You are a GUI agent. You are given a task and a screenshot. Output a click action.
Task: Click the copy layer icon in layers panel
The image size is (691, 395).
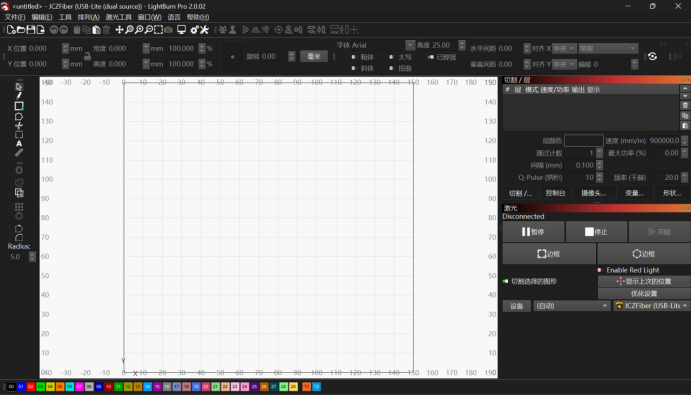tap(685, 116)
